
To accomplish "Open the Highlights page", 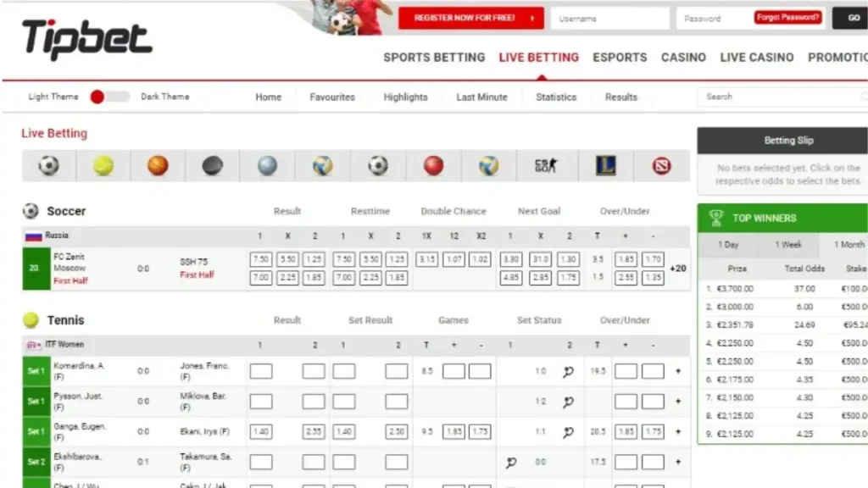I will pos(405,97).
